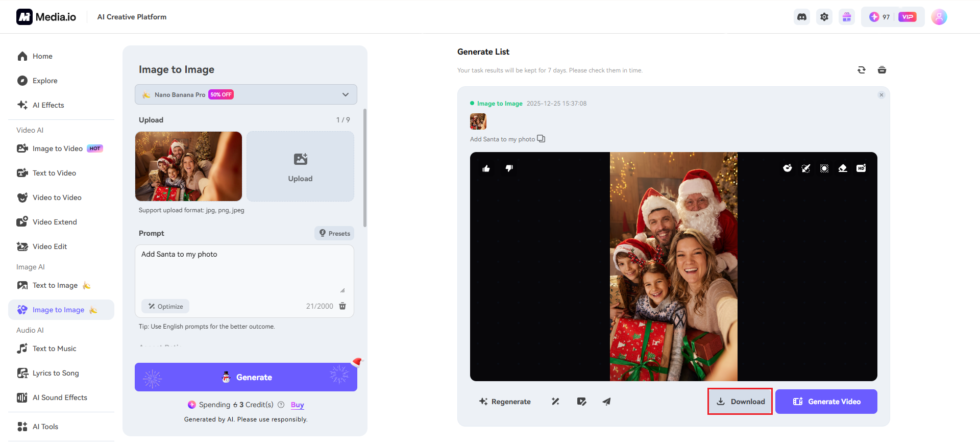Click the video edit icon below the result

(x=581, y=402)
